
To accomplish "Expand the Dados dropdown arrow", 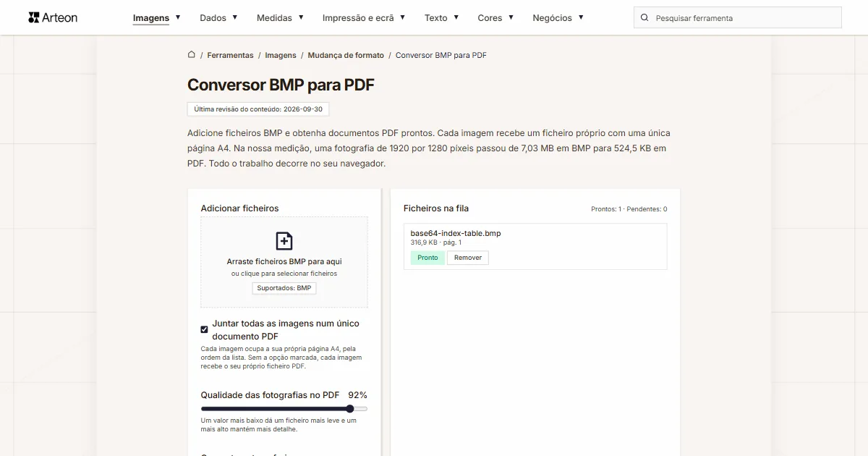I will (234, 17).
